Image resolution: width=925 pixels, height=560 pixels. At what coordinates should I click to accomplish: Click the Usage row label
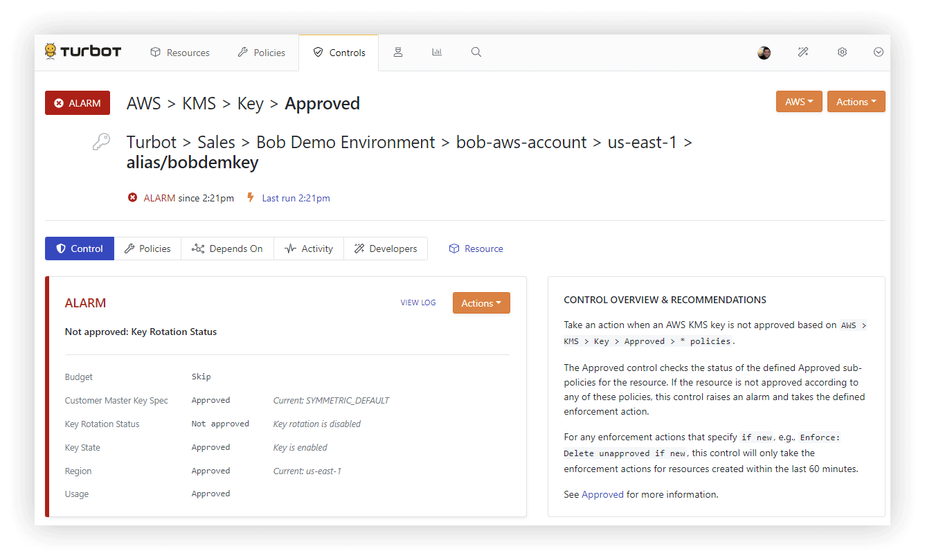[x=77, y=494]
